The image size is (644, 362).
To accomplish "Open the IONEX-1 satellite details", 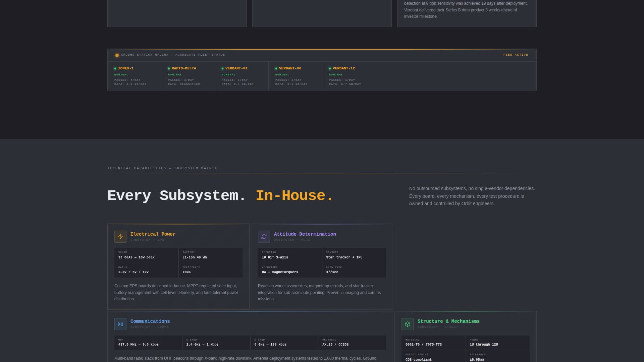I will click(x=134, y=76).
